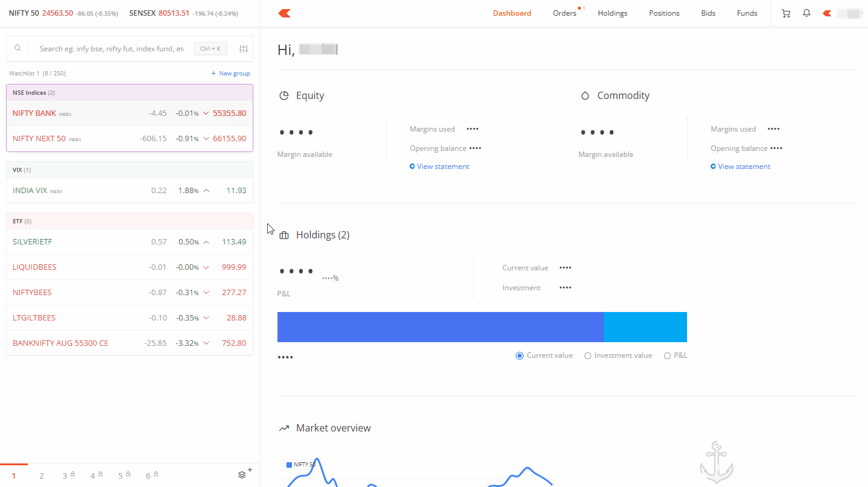This screenshot has height=487, width=868.
Task: Select the Investment value radio button
Action: pyautogui.click(x=588, y=355)
